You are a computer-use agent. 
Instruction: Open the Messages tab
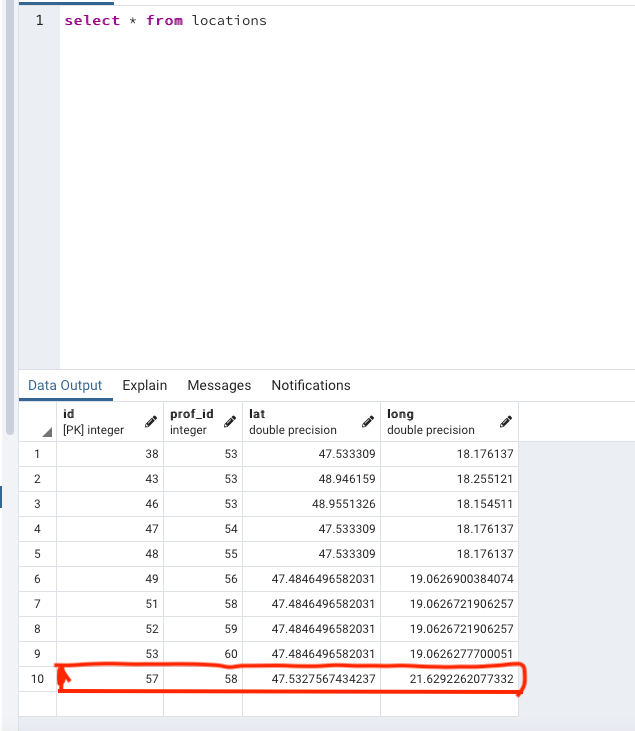coord(219,385)
